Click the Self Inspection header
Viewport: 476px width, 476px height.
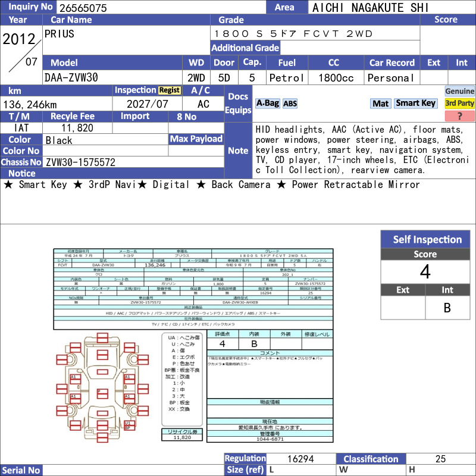pyautogui.click(x=425, y=239)
